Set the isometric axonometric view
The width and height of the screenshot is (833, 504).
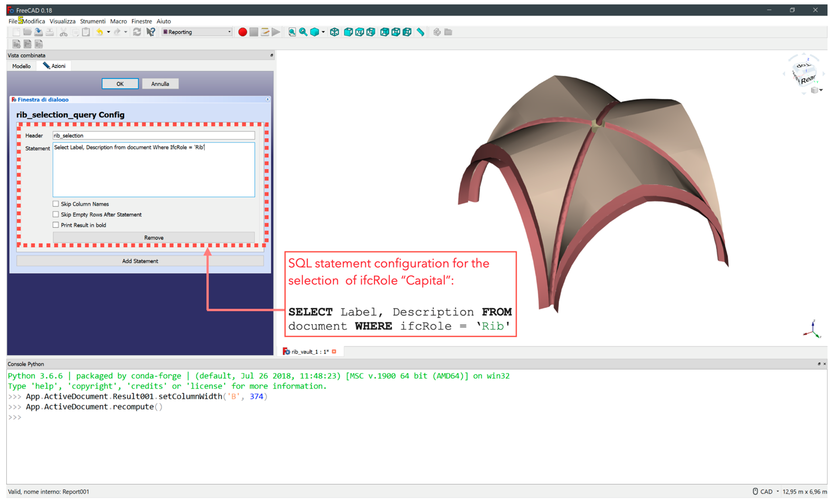click(x=334, y=32)
